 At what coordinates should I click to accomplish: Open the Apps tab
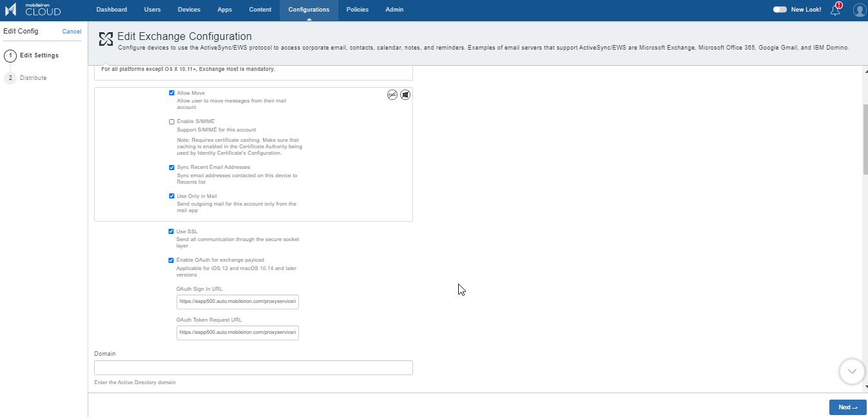[225, 10]
